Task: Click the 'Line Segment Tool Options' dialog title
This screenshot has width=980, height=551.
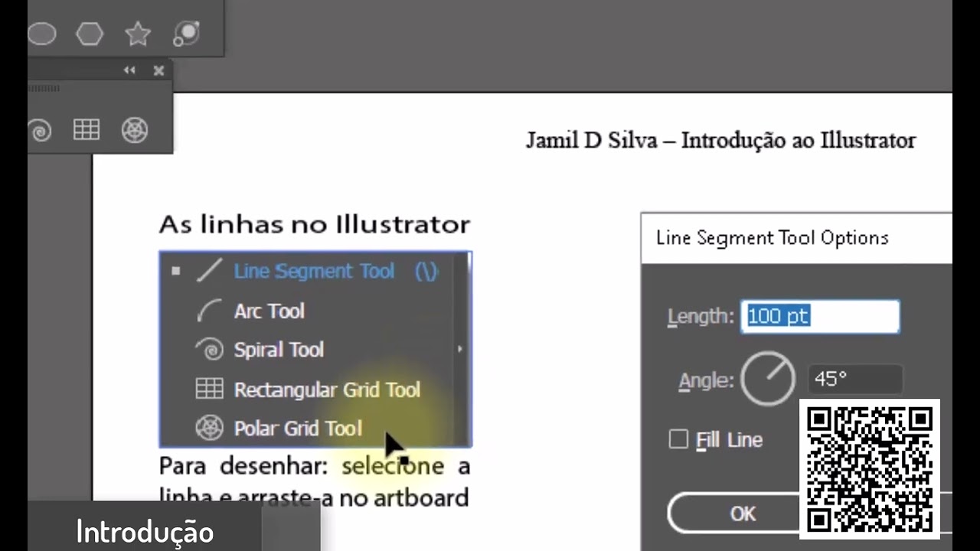Action: [772, 238]
